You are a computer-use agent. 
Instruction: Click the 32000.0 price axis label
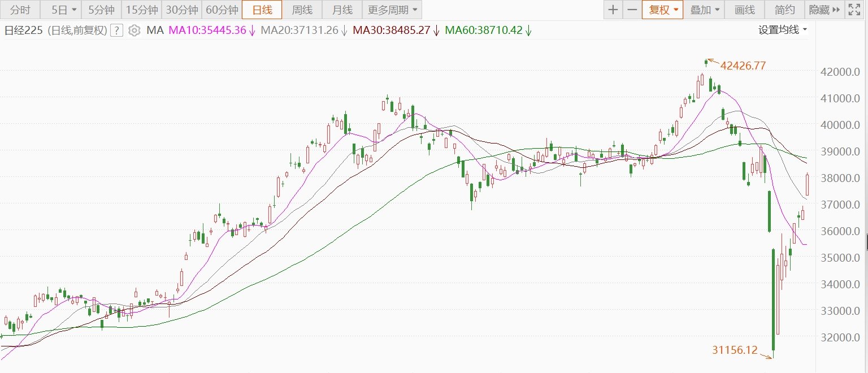click(840, 337)
